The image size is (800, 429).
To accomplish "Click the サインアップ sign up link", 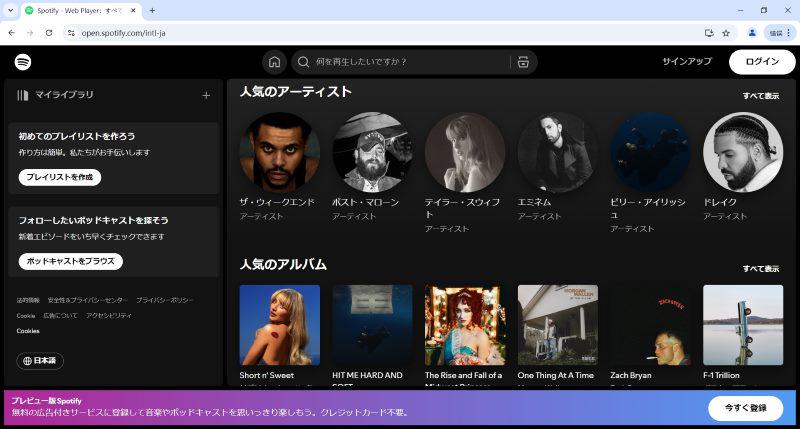I will (x=687, y=62).
